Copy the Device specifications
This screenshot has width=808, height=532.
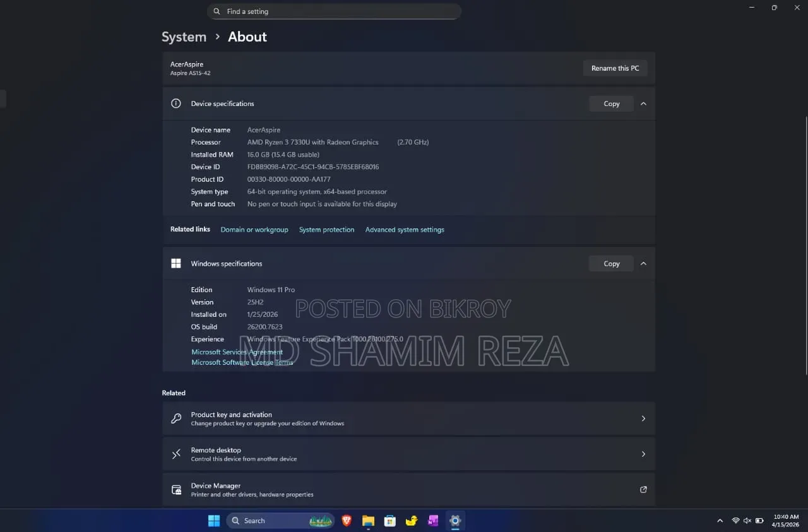click(x=611, y=103)
